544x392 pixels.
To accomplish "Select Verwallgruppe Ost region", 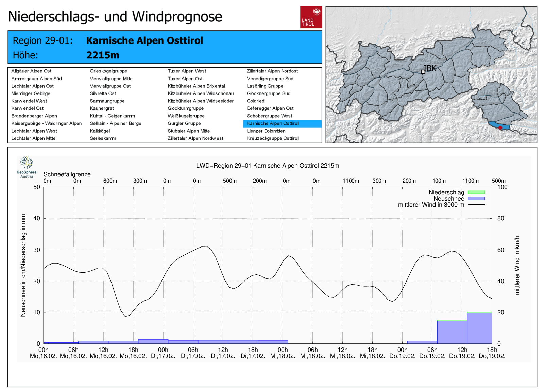I will click(110, 86).
